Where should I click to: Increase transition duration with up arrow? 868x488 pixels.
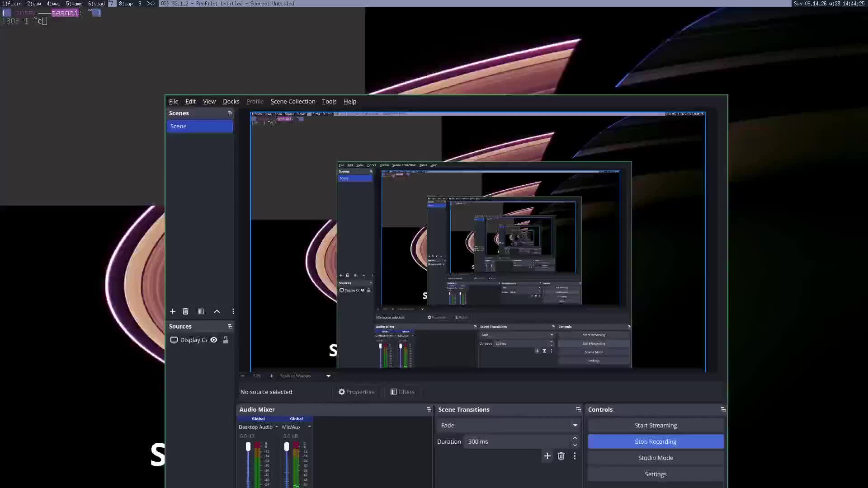(x=575, y=438)
